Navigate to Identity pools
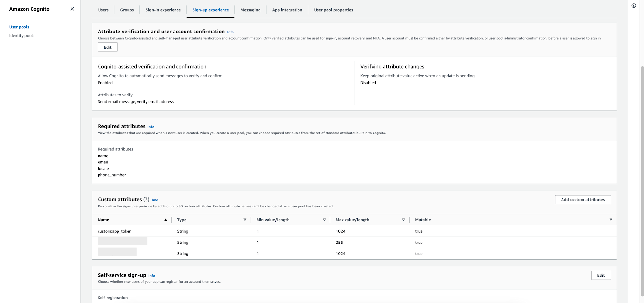The image size is (644, 303). 22,35
